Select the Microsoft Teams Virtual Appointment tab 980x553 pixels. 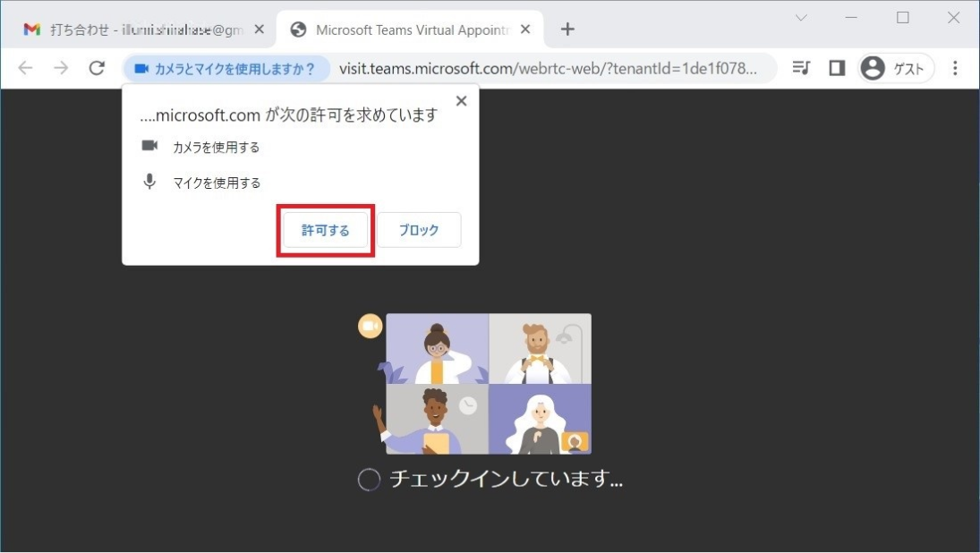[x=410, y=30]
